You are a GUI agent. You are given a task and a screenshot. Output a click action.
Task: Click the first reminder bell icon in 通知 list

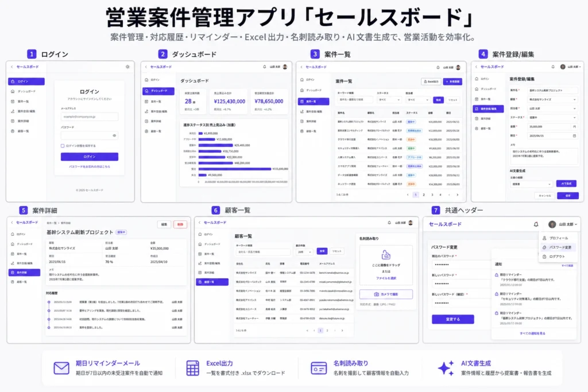coord(497,275)
